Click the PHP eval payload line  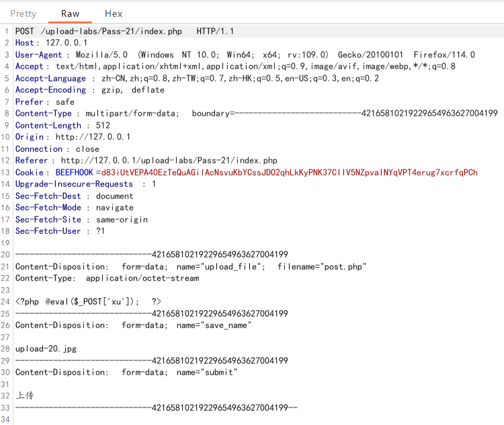point(88,302)
